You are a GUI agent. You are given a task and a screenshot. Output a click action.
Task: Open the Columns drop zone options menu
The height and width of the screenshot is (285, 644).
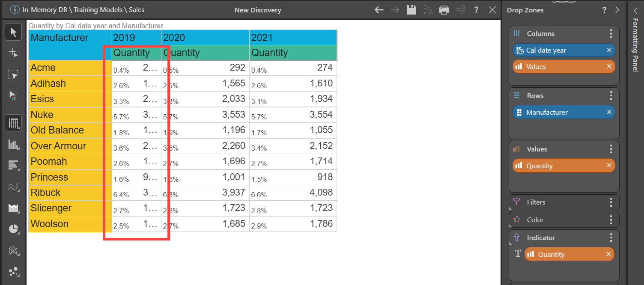click(611, 33)
